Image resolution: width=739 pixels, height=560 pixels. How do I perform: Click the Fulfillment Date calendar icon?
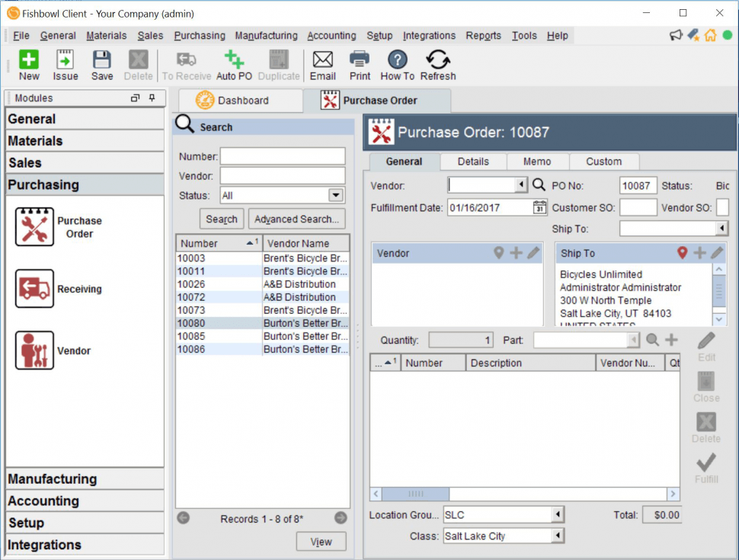coord(539,207)
